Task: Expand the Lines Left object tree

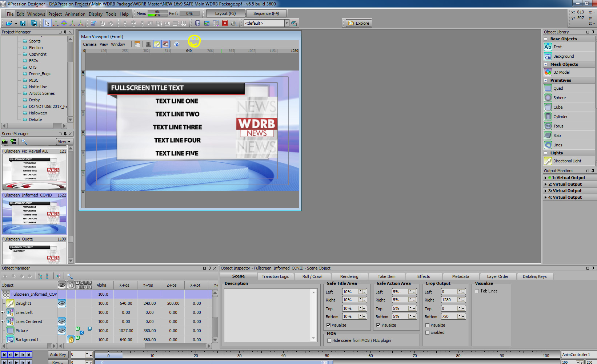Action: 3,312
